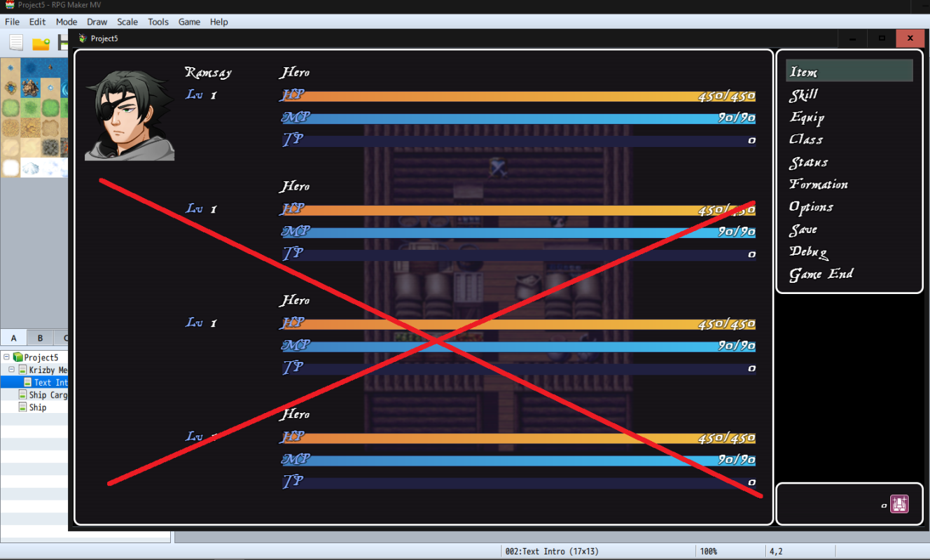The width and height of the screenshot is (930, 560).
Task: Collapse the Krizby map tree node
Action: pos(12,370)
